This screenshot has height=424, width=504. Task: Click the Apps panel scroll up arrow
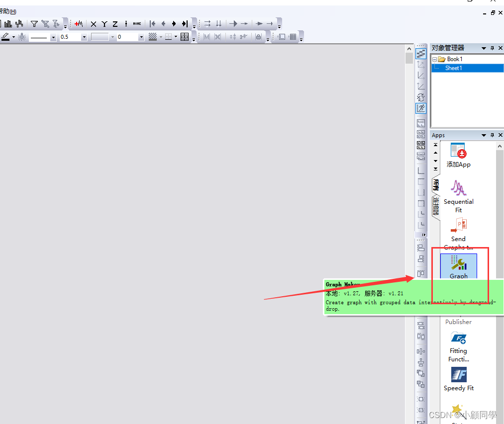tap(500, 147)
